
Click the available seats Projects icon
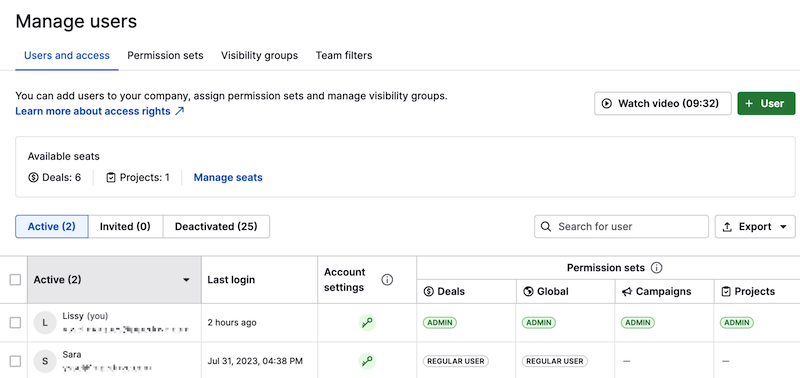point(111,178)
